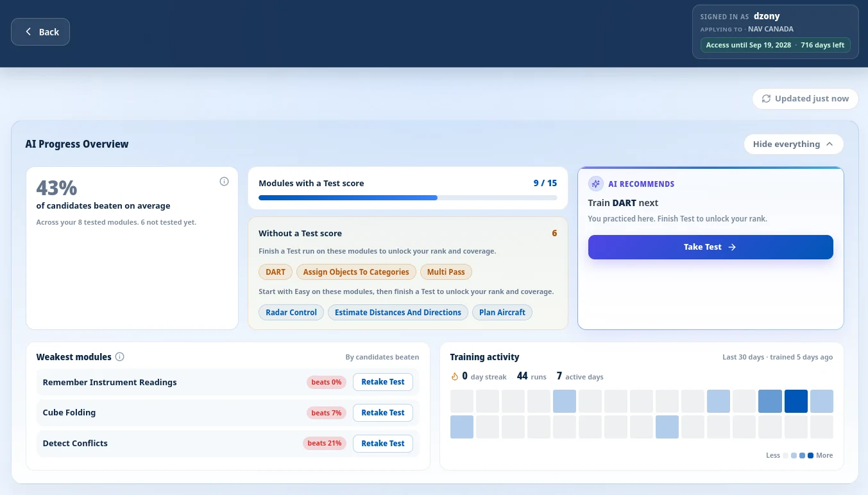Viewport: 868px width, 495px height.
Task: Click the Detect Conflicts row label
Action: (75, 444)
